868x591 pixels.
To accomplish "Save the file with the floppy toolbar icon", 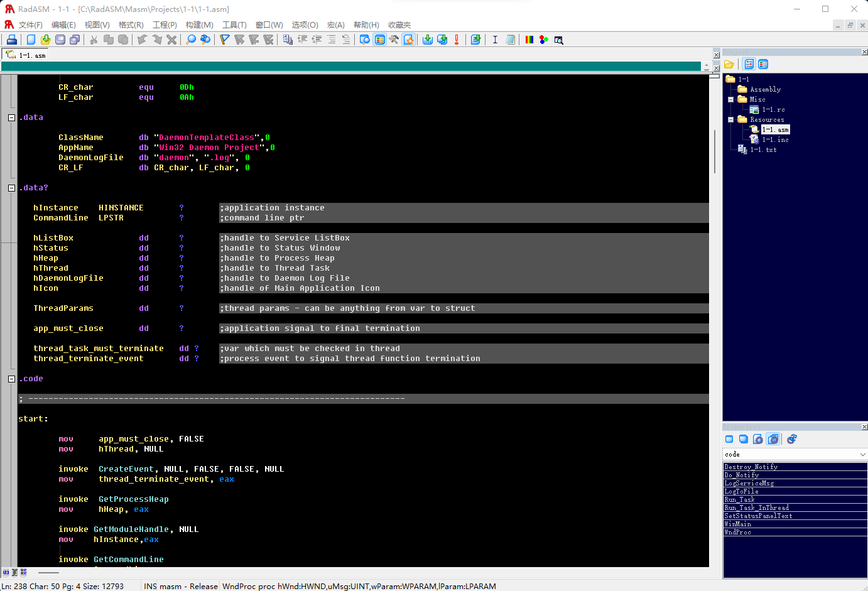I will click(60, 40).
